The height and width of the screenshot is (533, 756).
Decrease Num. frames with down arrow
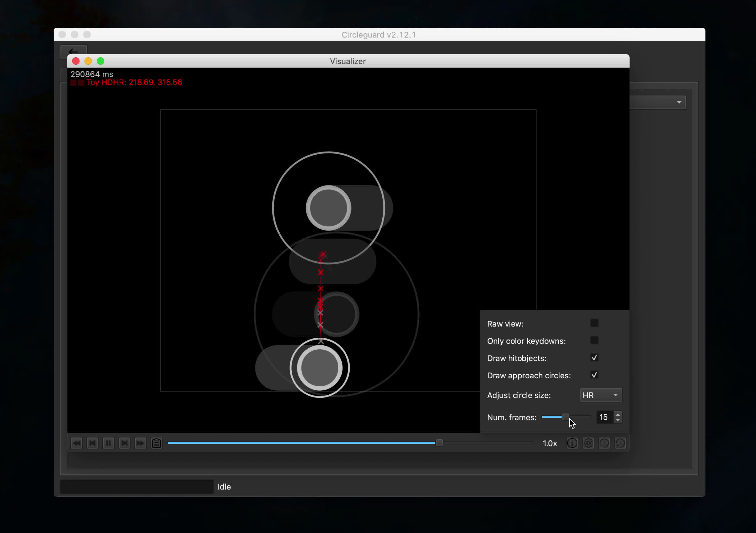618,420
